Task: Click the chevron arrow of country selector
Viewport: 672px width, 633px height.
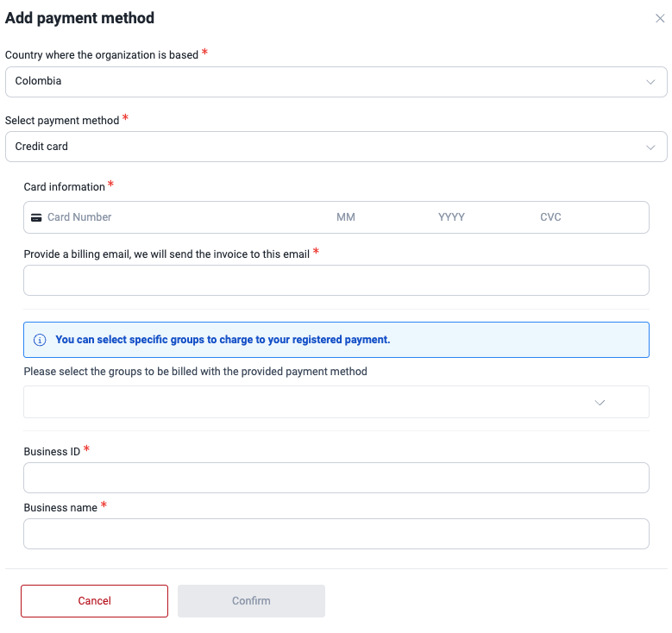Action: point(651,82)
